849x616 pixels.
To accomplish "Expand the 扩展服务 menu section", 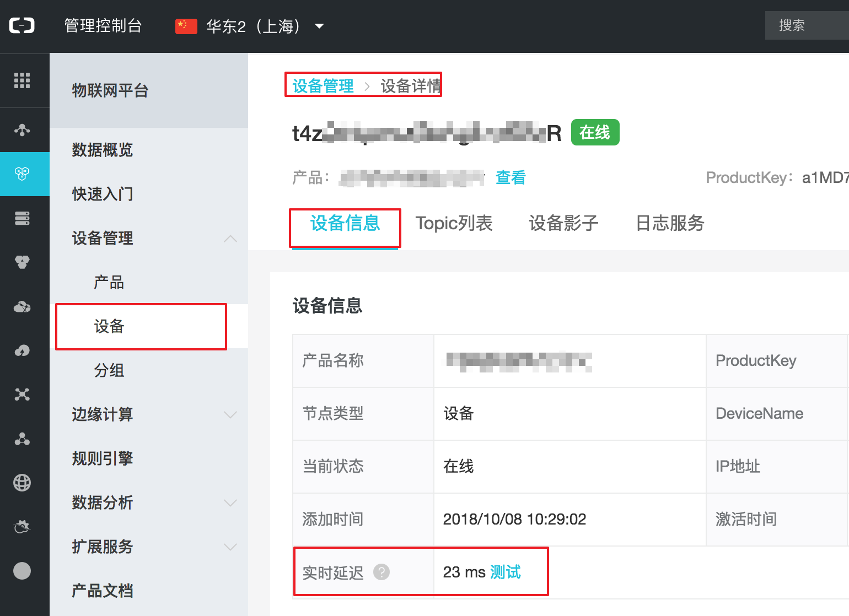I will coord(230,547).
